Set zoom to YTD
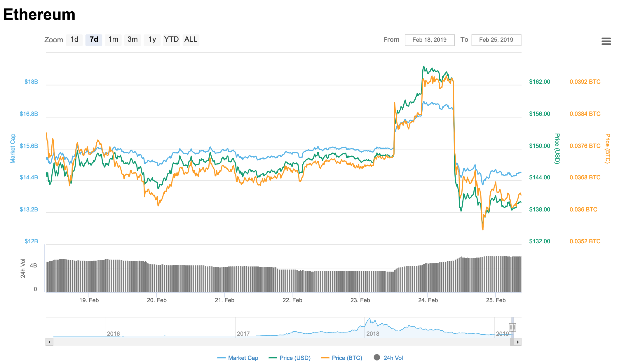Screen dimensions: 624x364 pyautogui.click(x=171, y=40)
